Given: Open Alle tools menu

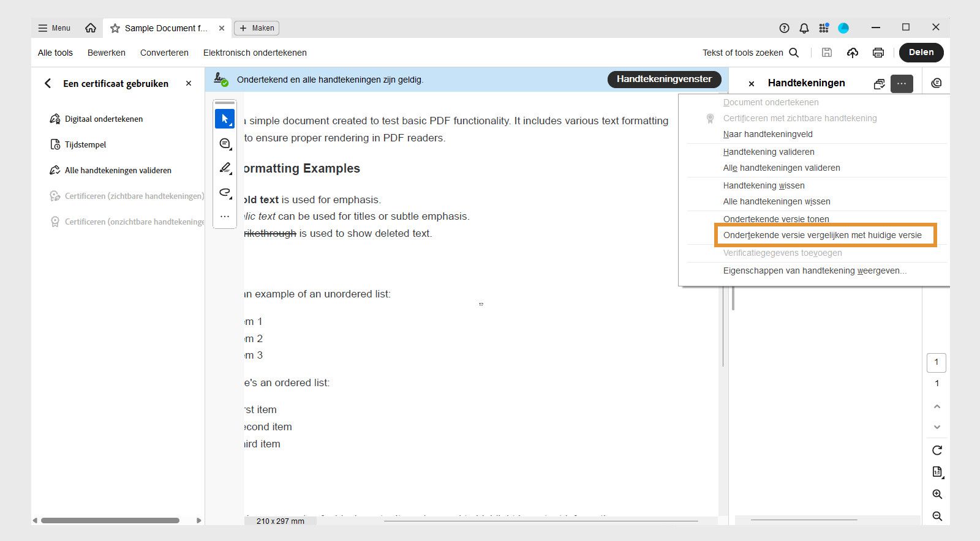Looking at the screenshot, I should coord(55,53).
